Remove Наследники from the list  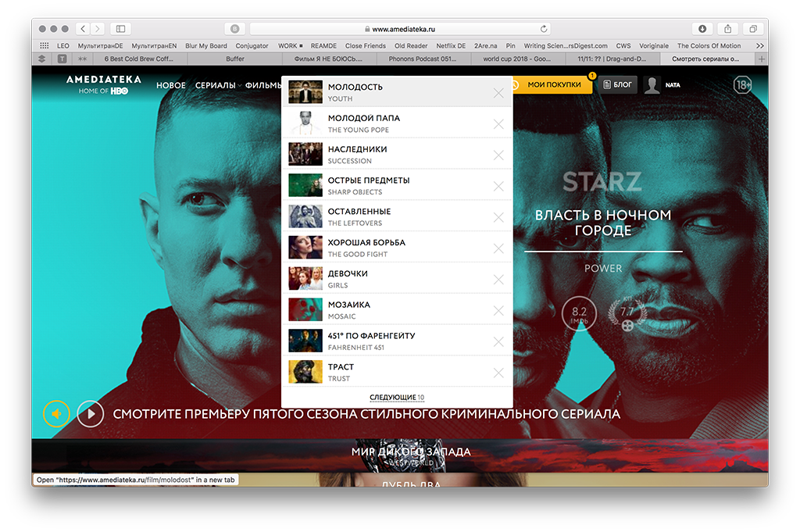coord(498,155)
